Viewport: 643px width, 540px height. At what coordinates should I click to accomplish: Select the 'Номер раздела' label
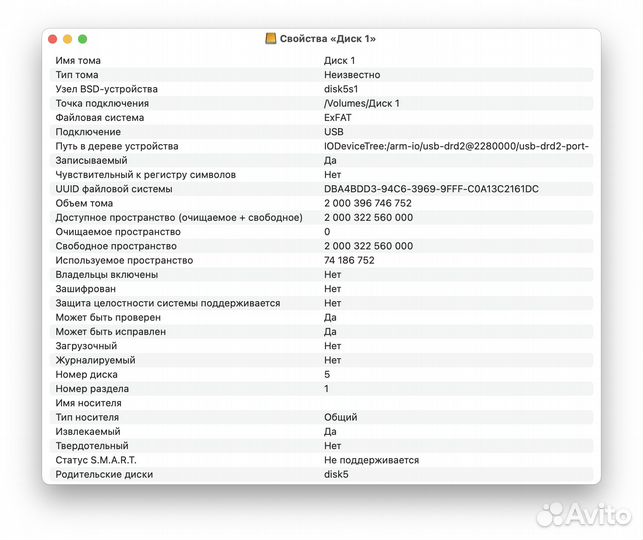(x=92, y=389)
